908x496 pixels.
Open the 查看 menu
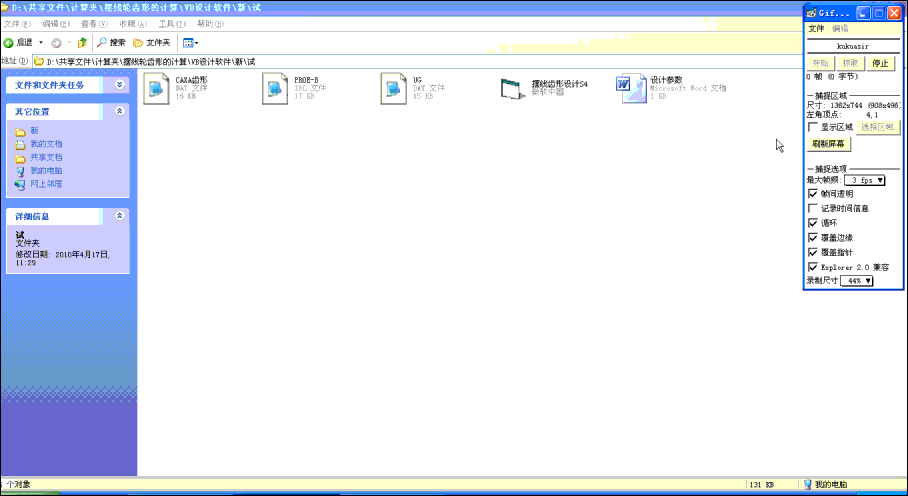pos(94,24)
